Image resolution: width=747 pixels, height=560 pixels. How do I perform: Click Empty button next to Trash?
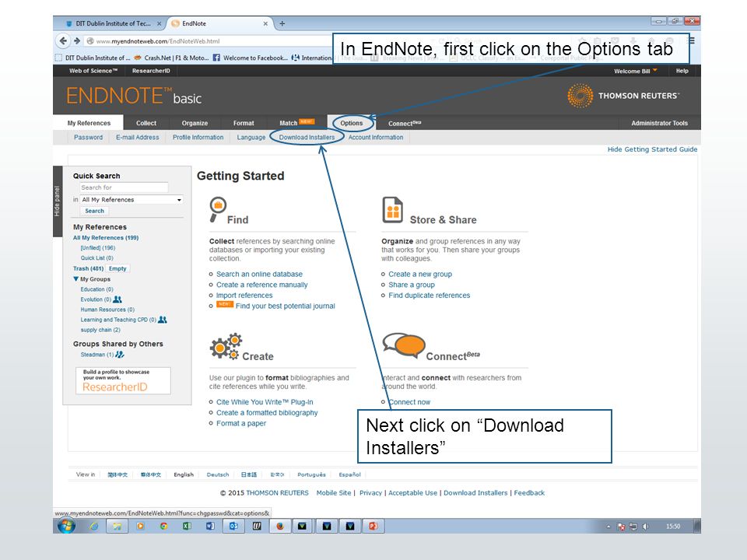click(x=117, y=268)
